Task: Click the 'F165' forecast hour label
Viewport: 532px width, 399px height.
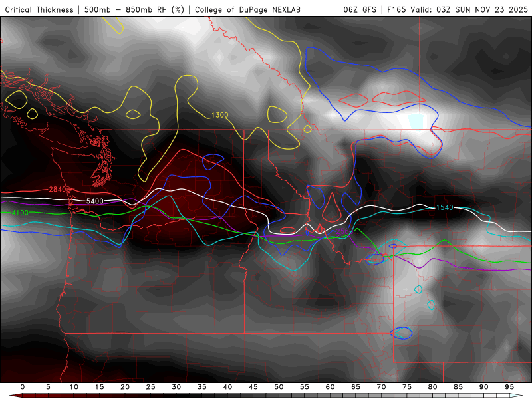Action: click(396, 10)
